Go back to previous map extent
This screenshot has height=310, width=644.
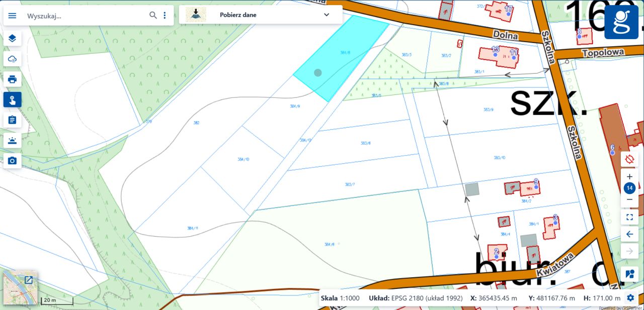(x=629, y=234)
